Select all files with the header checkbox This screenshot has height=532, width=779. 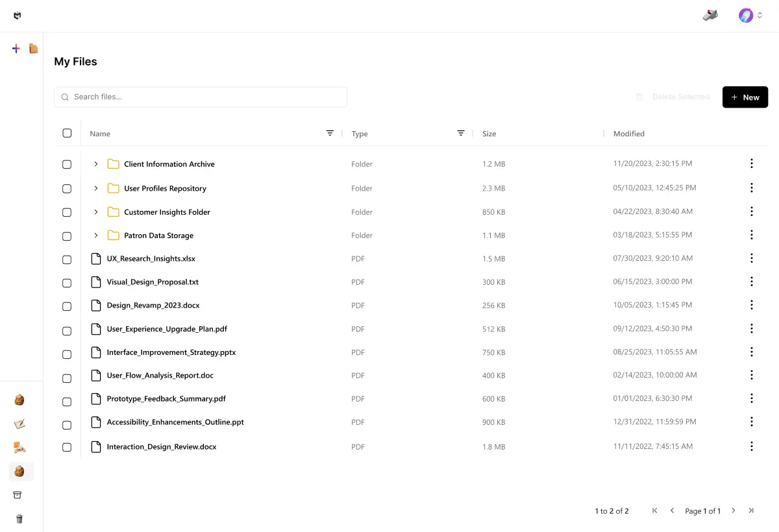67,133
